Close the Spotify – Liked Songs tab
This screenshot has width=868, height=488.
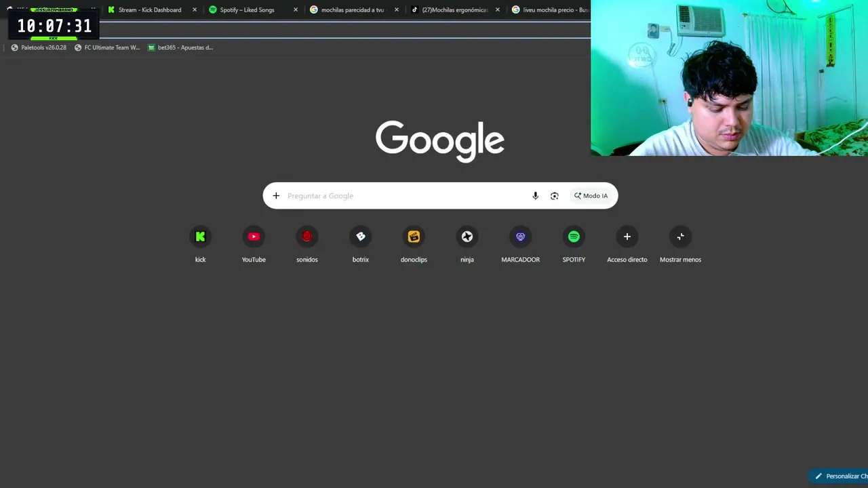pyautogui.click(x=296, y=10)
